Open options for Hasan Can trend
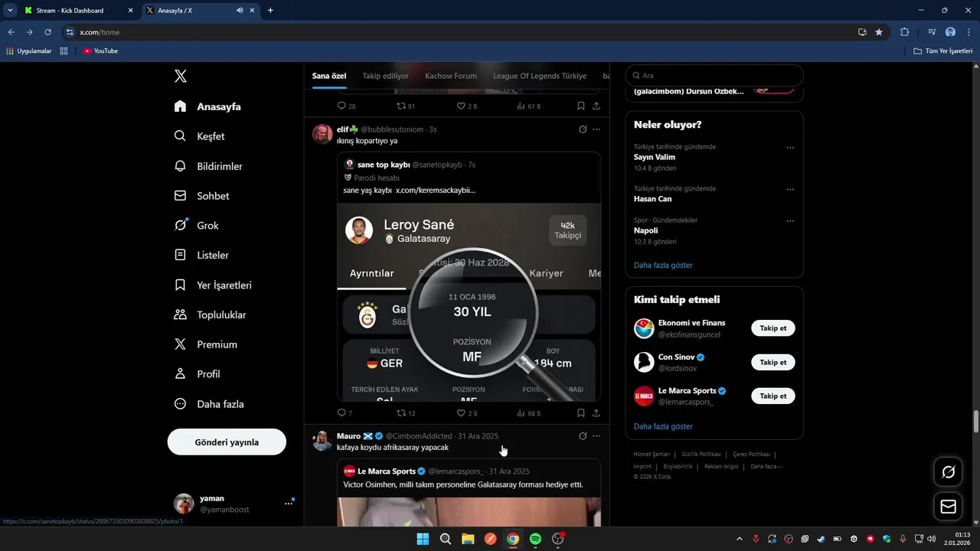Screen dimensions: 980x551 tap(790, 190)
